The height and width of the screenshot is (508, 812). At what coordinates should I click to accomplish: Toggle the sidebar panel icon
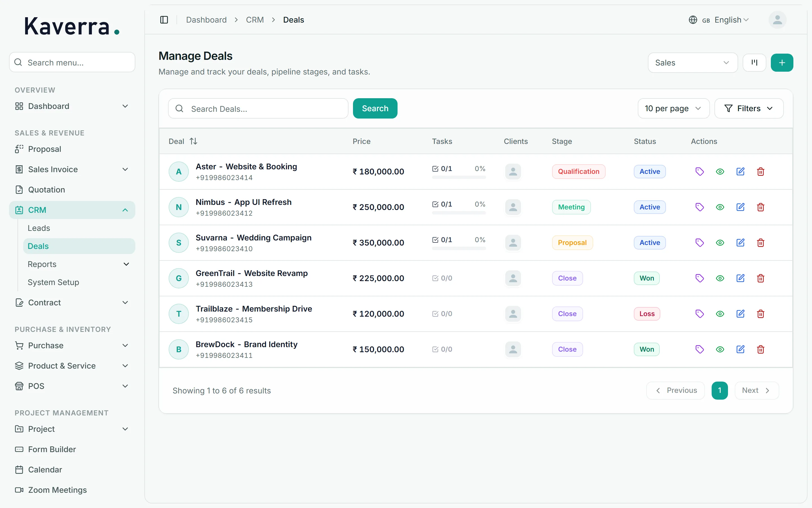pyautogui.click(x=164, y=20)
